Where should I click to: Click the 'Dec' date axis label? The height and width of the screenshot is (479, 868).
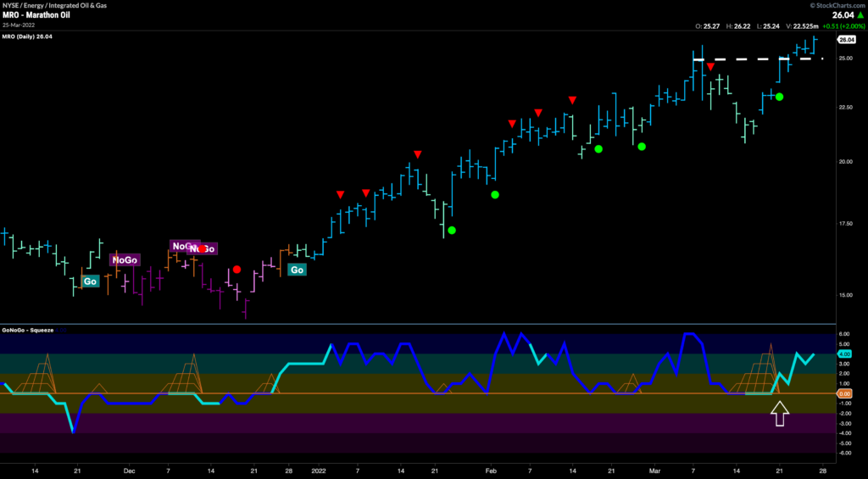coord(129,471)
